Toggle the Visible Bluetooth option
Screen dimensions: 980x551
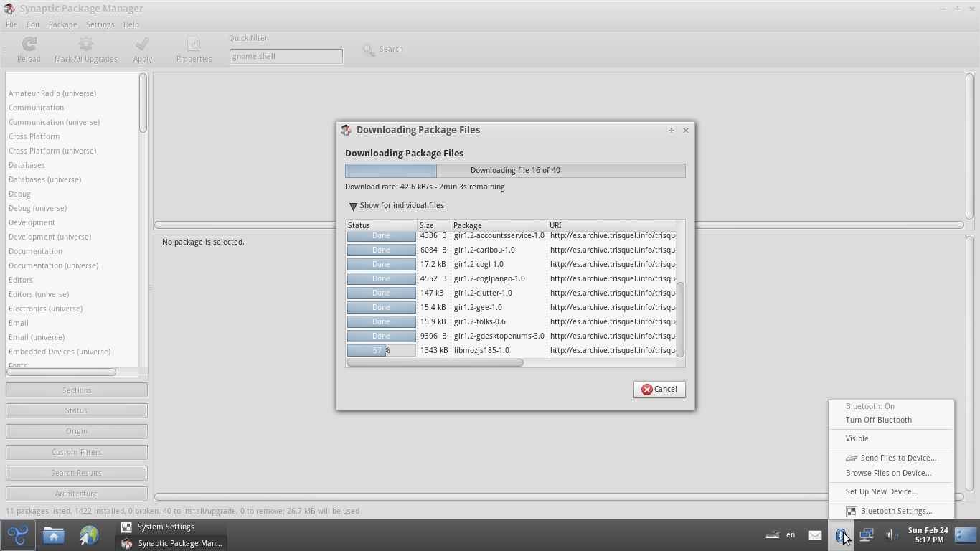[x=857, y=438]
